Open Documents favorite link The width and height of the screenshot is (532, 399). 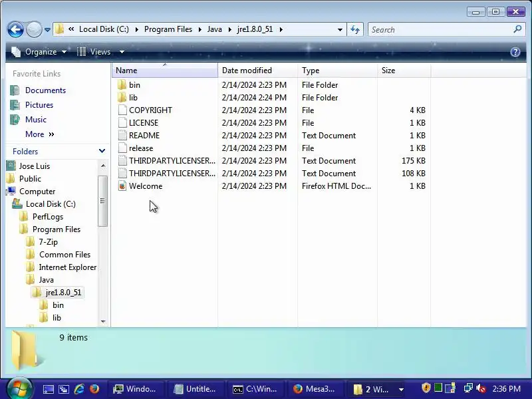(45, 90)
